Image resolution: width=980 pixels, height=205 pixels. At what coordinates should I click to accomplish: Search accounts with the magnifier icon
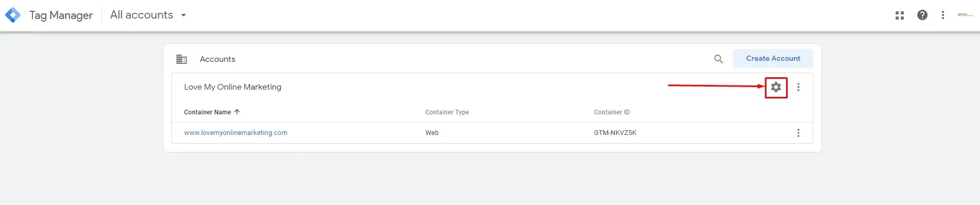point(719,59)
